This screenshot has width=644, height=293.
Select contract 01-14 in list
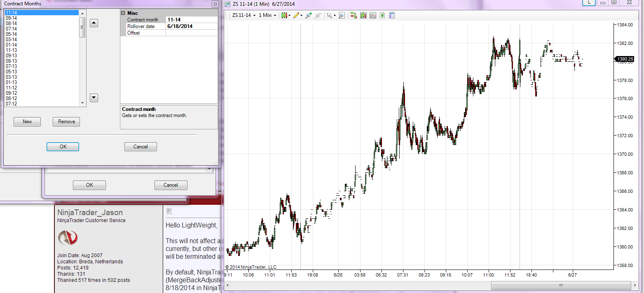(x=42, y=45)
